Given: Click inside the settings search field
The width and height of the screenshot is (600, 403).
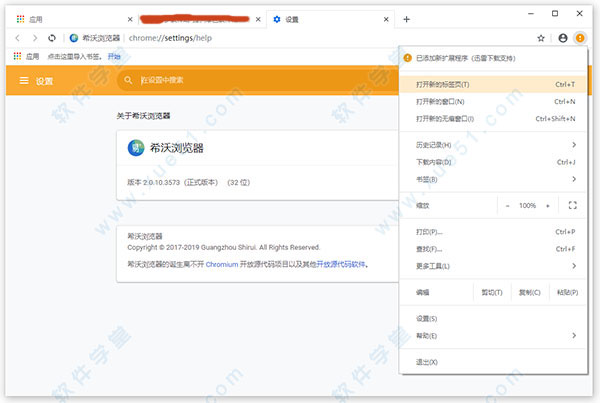Looking at the screenshot, I should click(260, 80).
